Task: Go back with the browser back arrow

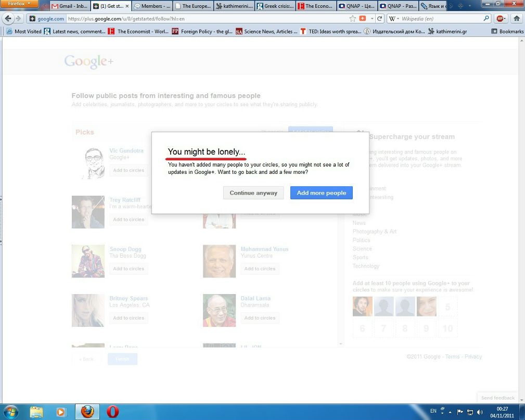Action: coord(8,19)
